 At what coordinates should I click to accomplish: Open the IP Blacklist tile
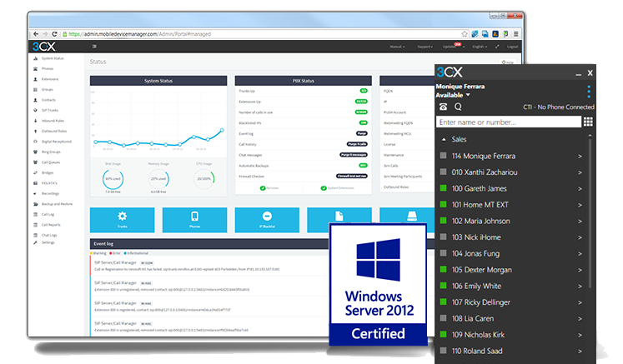coord(266,217)
